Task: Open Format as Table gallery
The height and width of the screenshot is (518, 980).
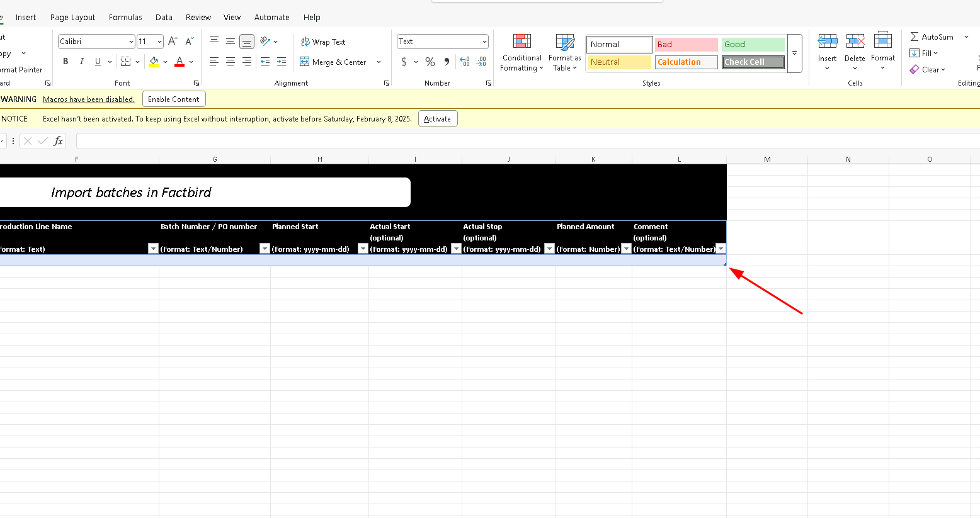Action: click(565, 53)
